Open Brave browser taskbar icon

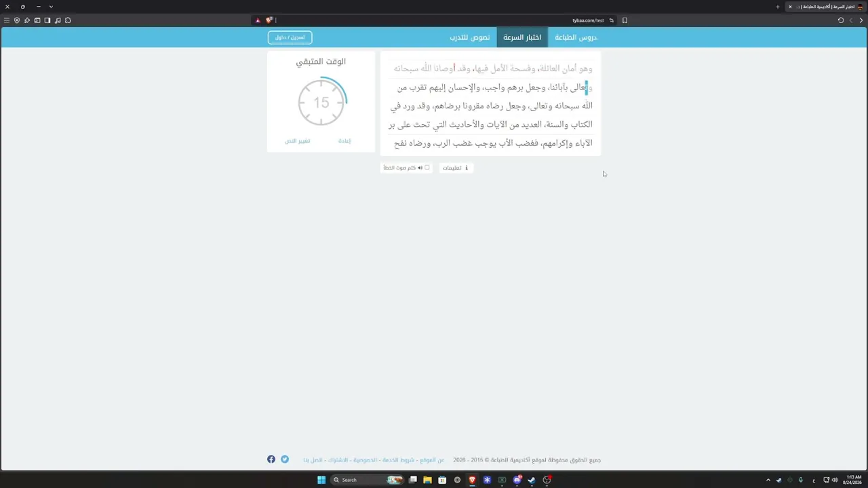[x=472, y=480]
